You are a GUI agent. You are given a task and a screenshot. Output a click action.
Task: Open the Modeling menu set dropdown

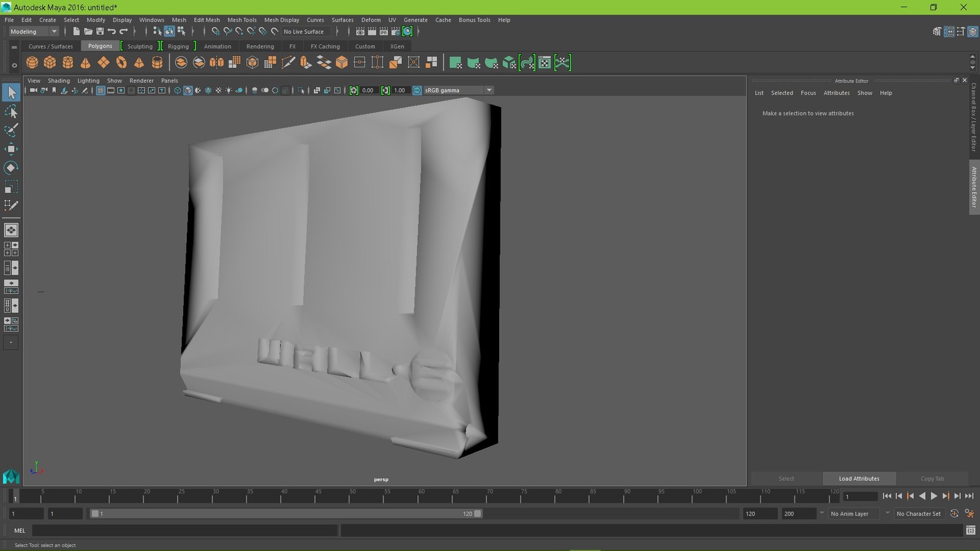click(x=33, y=31)
